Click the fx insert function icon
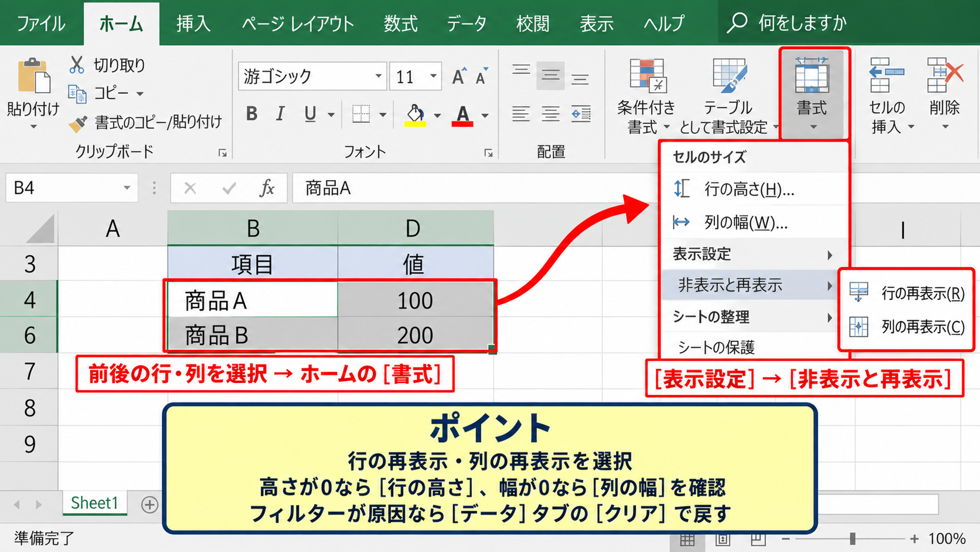The height and width of the screenshot is (552, 980). (267, 188)
